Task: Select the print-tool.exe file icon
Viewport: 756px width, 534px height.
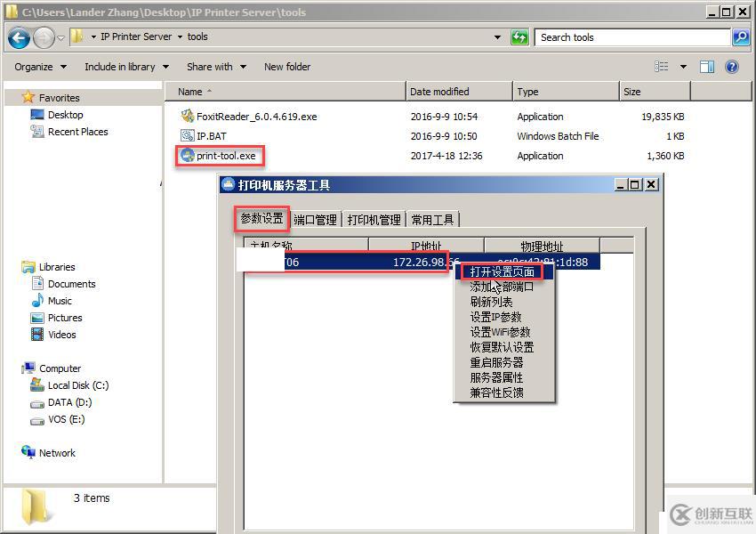Action: [x=187, y=156]
